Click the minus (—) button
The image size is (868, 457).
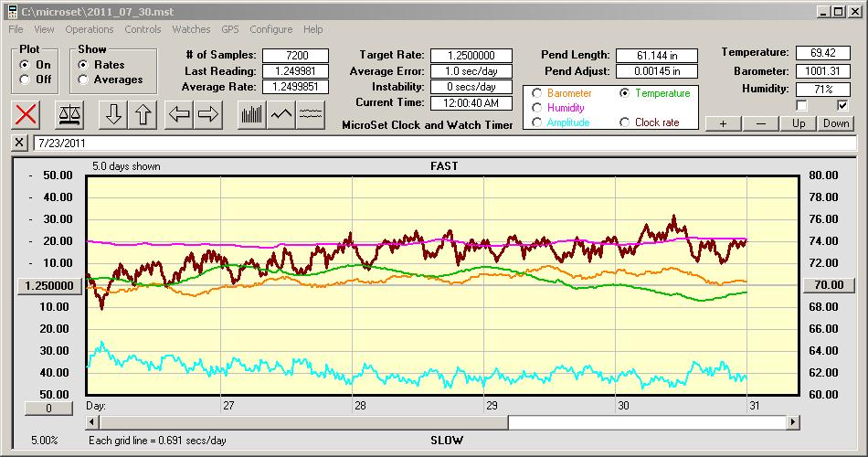tap(760, 123)
